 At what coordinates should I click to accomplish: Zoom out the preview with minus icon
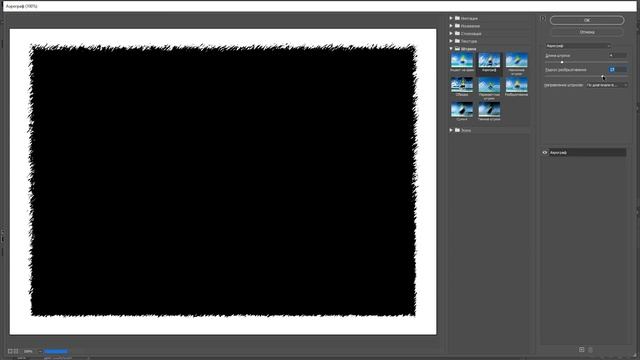click(x=10, y=351)
